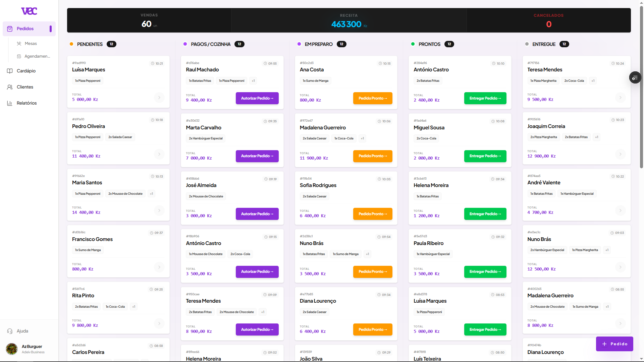Open arrow on Pedro Oliveira pending order
The width and height of the screenshot is (644, 362).
pos(159,154)
